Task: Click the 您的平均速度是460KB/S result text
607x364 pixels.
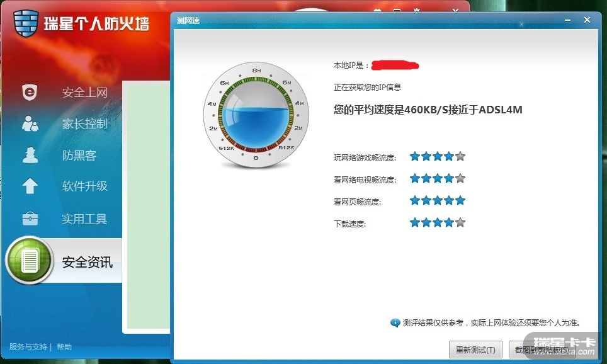Action: (x=428, y=110)
